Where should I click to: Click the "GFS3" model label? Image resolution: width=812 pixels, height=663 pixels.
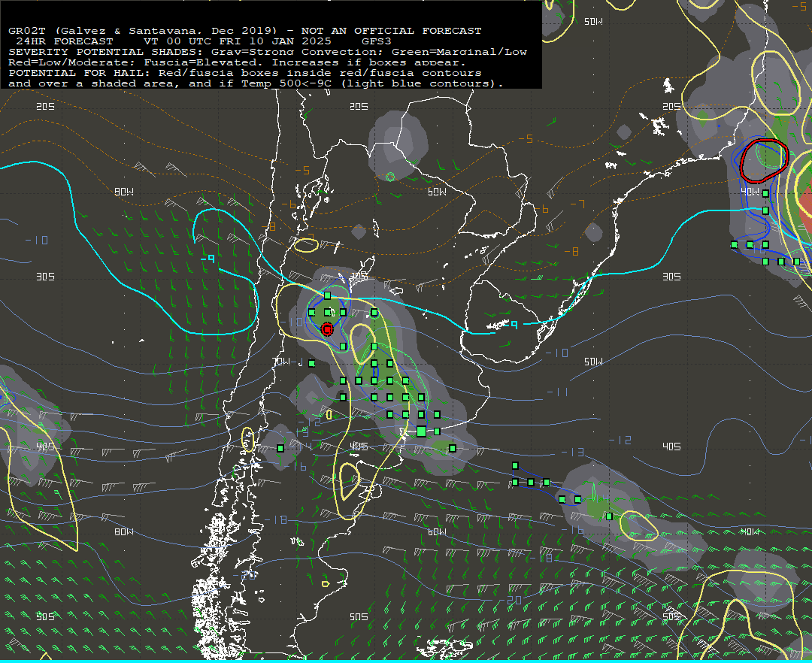[x=377, y=41]
